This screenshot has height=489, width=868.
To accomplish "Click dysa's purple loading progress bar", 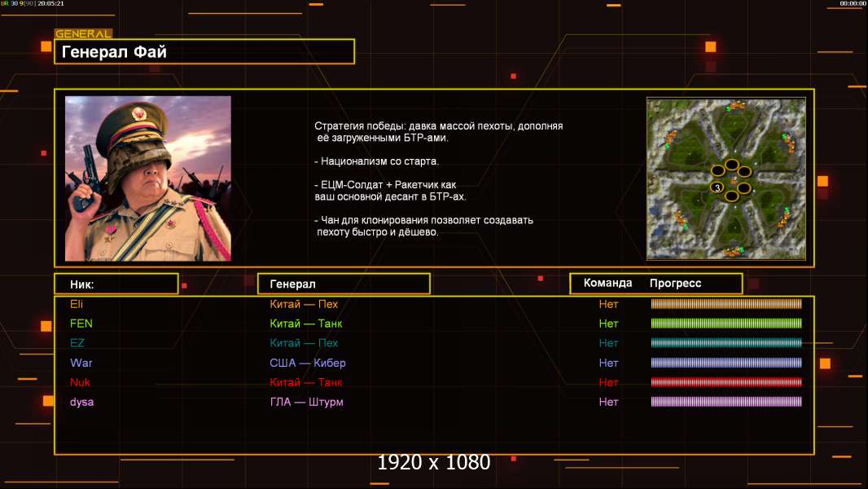I will 726,402.
